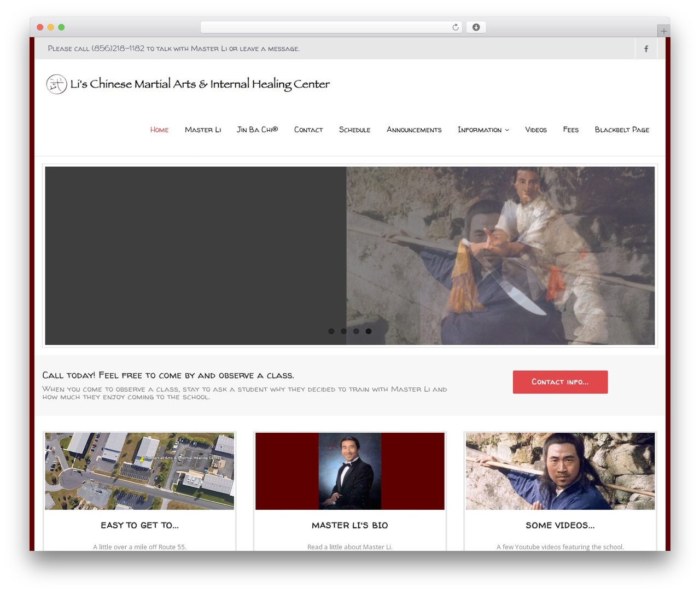Open the Master Li's Bio heading
The height and width of the screenshot is (593, 700).
pos(350,525)
